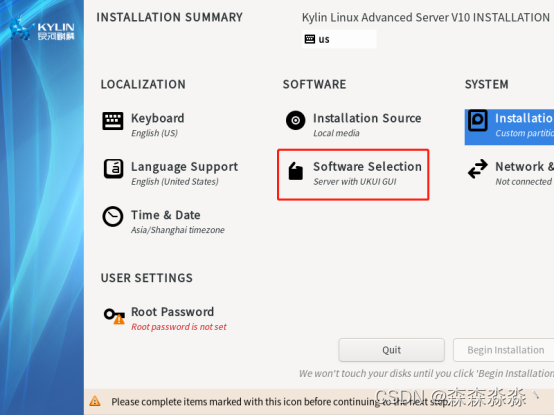Image resolution: width=554 pixels, height=416 pixels.
Task: Click the SOFTWARE section heading
Action: (314, 84)
